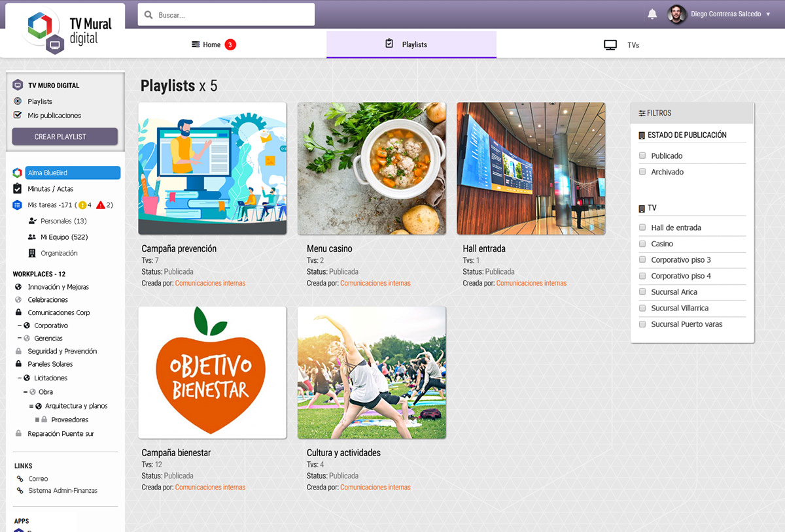This screenshot has height=532, width=785.
Task: Open the Menu casino playlist thumbnail
Action: tap(372, 169)
